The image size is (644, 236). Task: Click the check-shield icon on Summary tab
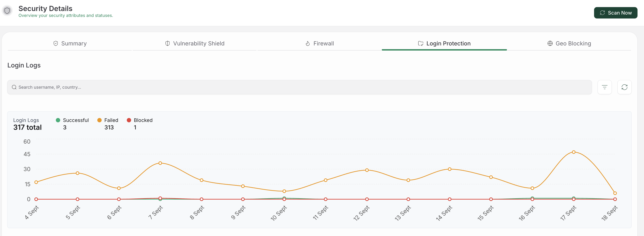click(x=56, y=43)
